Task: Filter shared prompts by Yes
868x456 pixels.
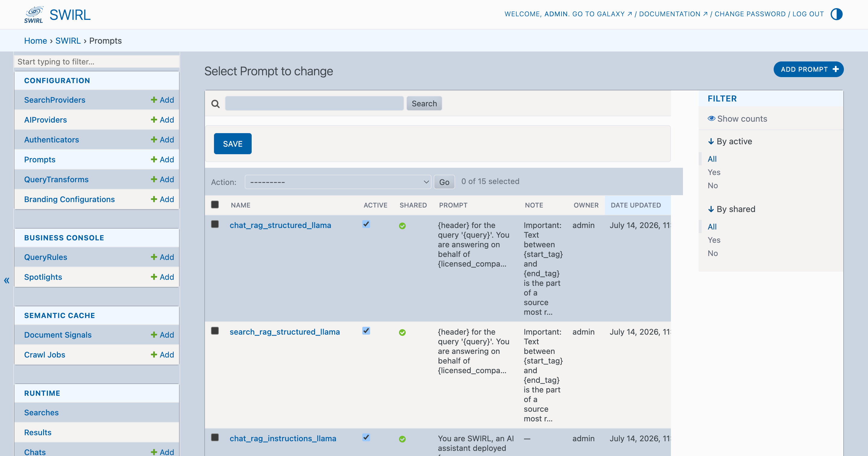Action: point(714,240)
